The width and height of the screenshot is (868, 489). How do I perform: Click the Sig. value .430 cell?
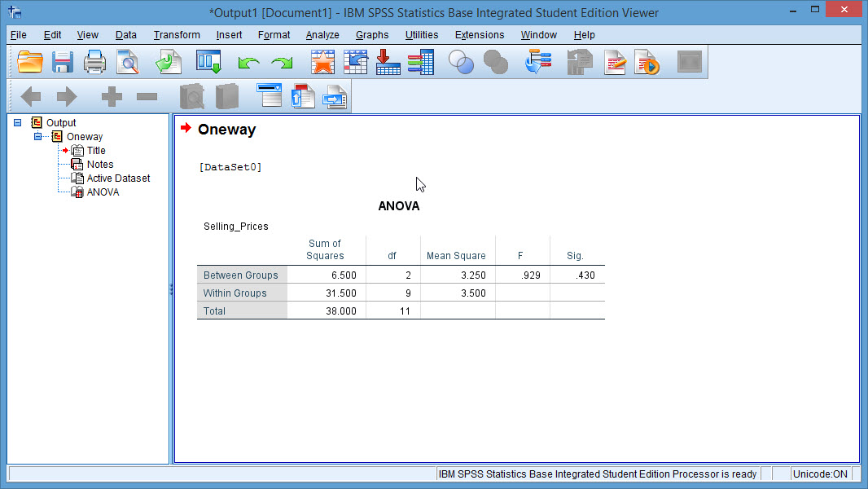click(577, 275)
